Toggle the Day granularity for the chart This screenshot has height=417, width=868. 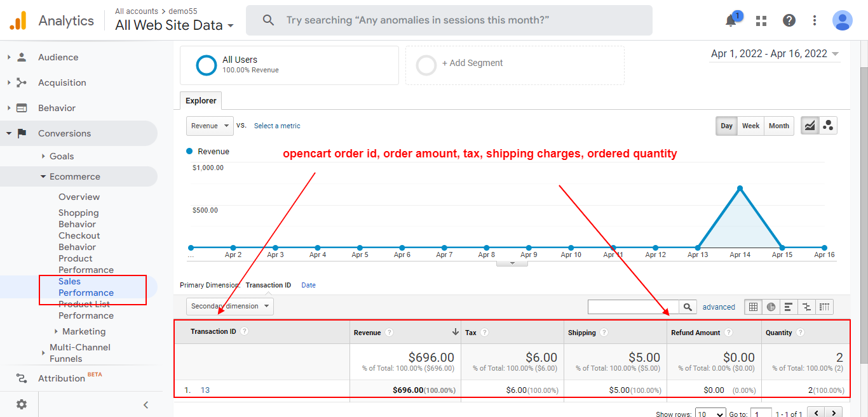point(726,126)
